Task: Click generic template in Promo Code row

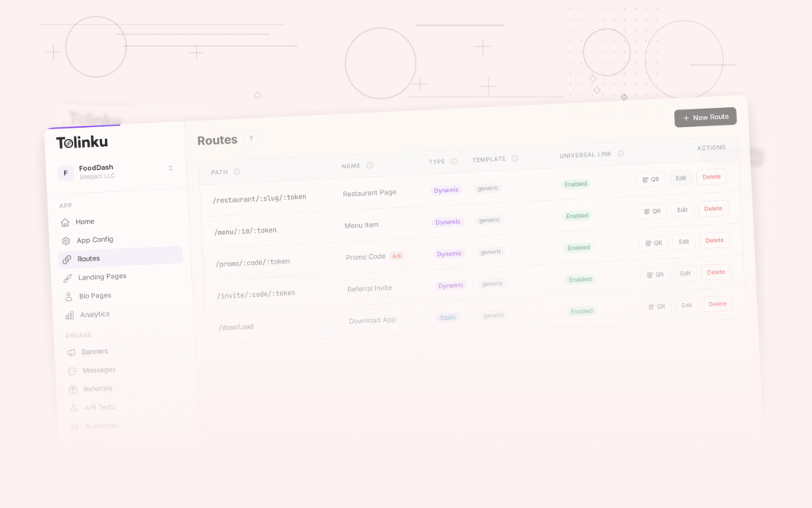Action: tap(491, 252)
